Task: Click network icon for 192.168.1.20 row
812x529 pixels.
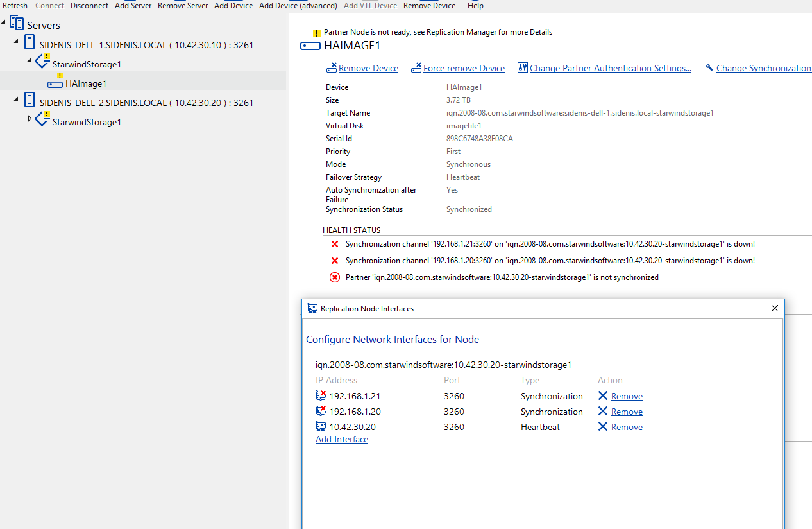Action: tap(321, 411)
